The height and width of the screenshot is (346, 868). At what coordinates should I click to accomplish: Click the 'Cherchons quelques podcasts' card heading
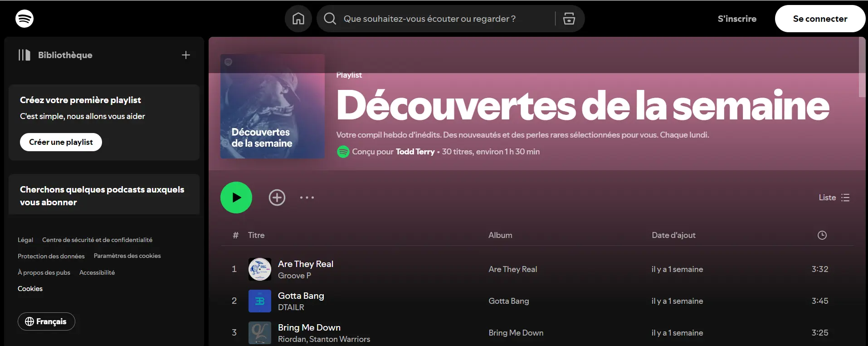point(102,196)
